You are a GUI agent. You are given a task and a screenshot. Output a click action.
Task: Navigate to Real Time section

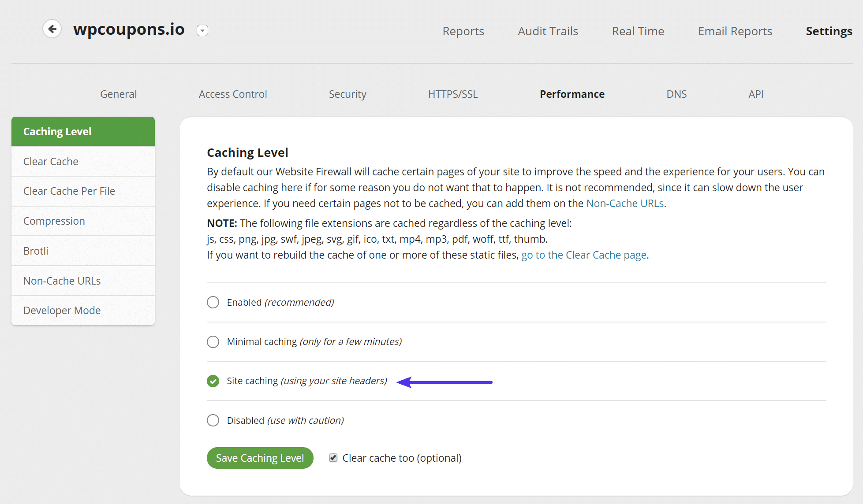639,30
